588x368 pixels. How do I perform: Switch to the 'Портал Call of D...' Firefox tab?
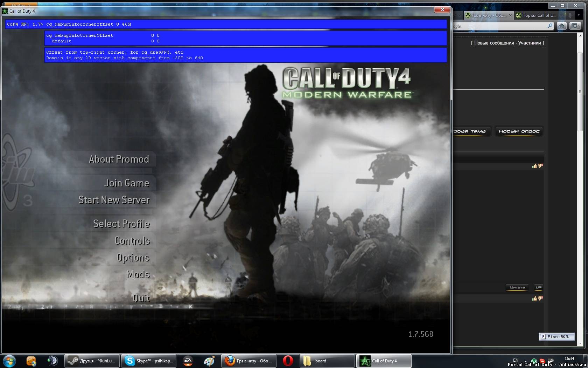(539, 15)
